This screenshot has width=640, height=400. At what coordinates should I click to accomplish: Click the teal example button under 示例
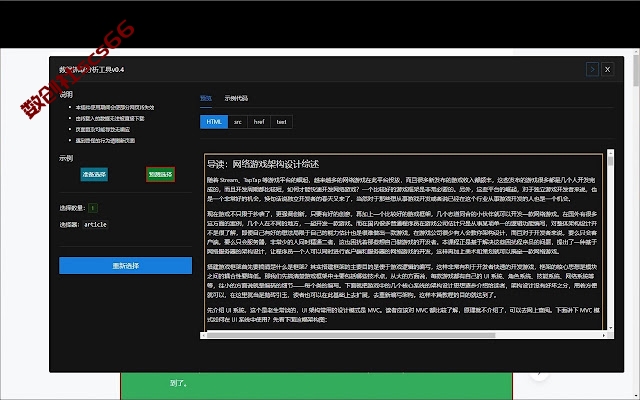pyautogui.click(x=94, y=175)
